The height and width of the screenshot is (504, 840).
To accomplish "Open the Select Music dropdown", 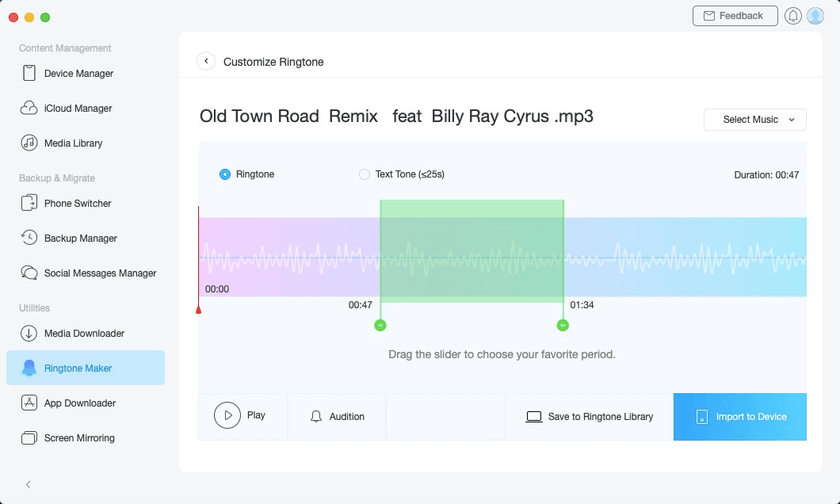I will [755, 120].
